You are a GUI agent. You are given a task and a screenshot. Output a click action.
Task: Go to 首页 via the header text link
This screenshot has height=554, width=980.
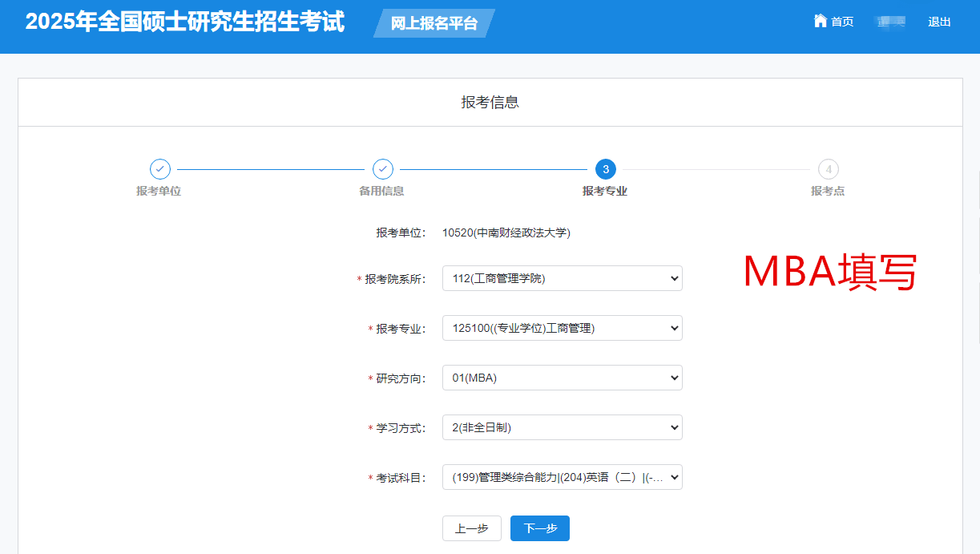(x=842, y=22)
